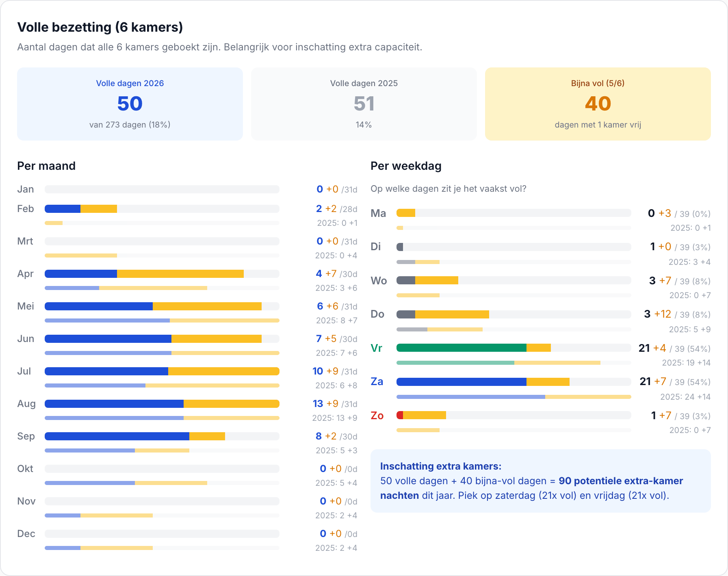Screen dimensions: 728x576
Task: Click the Inschatting extra kamers box
Action: [541, 481]
